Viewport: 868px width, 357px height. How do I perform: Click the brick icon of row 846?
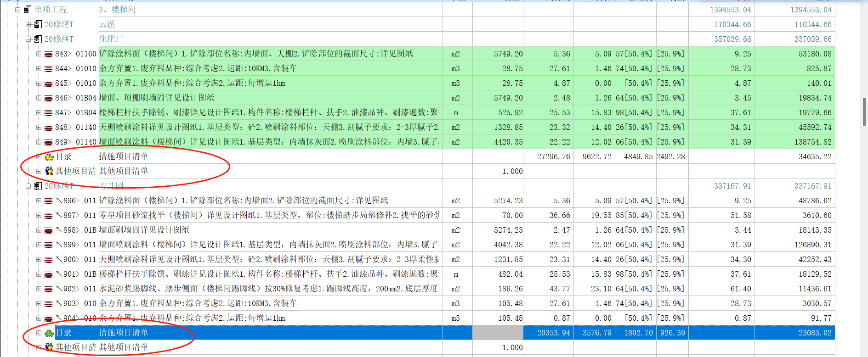(48, 98)
